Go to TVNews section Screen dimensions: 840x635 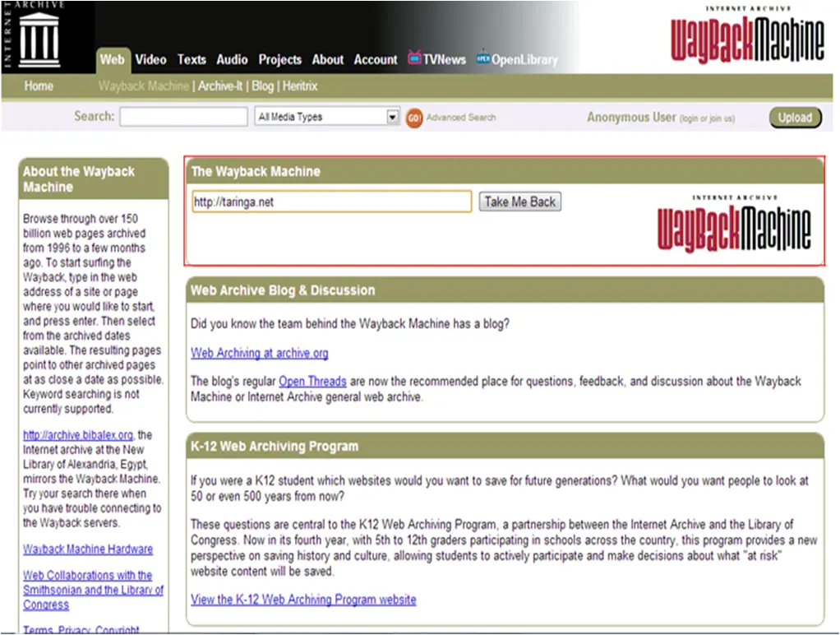click(x=444, y=59)
